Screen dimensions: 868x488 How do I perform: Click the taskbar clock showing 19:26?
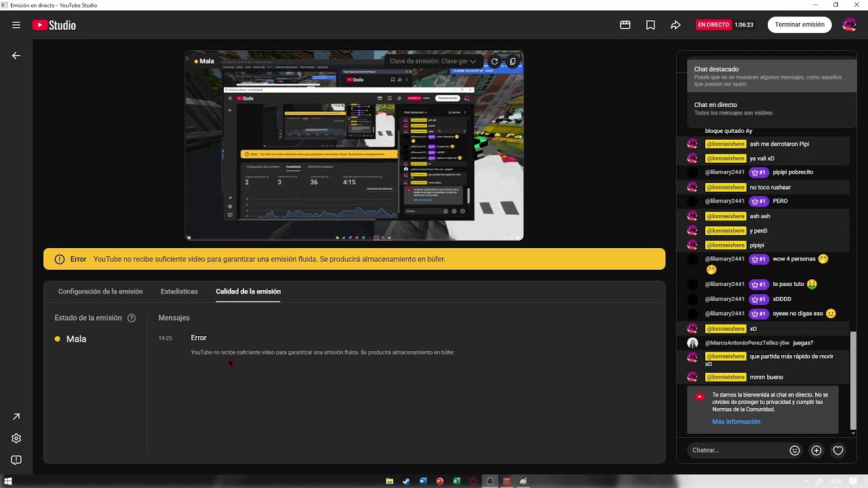coord(836,481)
